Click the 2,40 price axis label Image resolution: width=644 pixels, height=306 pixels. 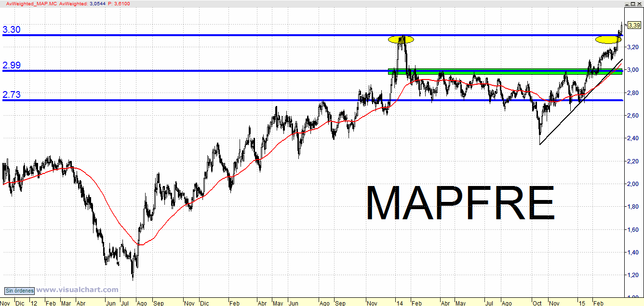(x=633, y=138)
